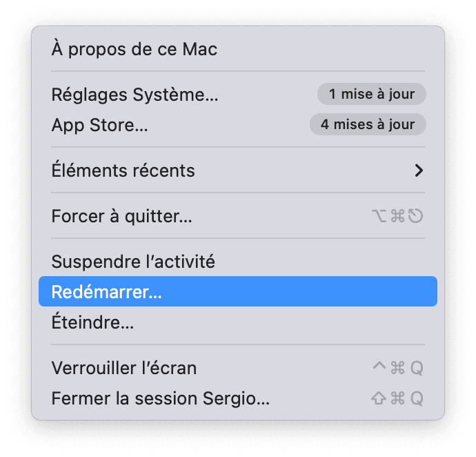The image size is (476, 457).
Task: Launch App Store from the menu
Action: tap(100, 125)
